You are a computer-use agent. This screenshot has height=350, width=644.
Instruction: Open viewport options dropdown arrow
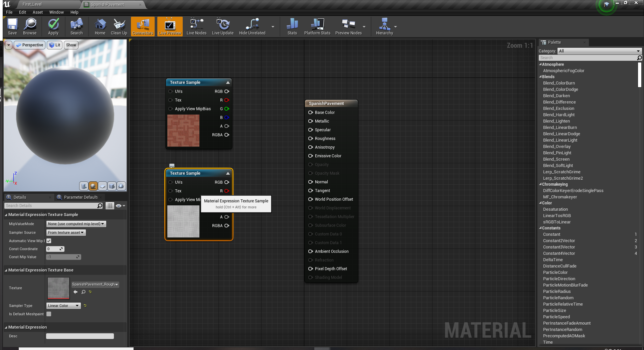coord(9,45)
